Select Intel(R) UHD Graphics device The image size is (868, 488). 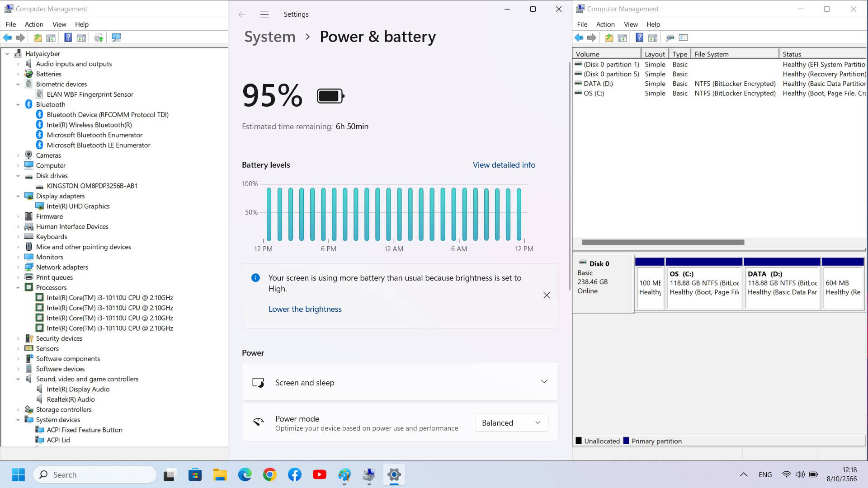click(x=78, y=206)
